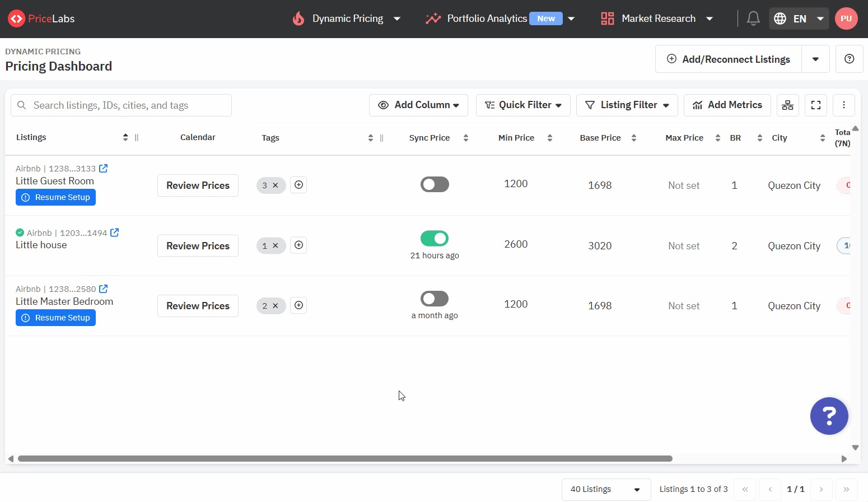Open the EN language selector
The height and width of the screenshot is (502, 868).
tap(799, 18)
